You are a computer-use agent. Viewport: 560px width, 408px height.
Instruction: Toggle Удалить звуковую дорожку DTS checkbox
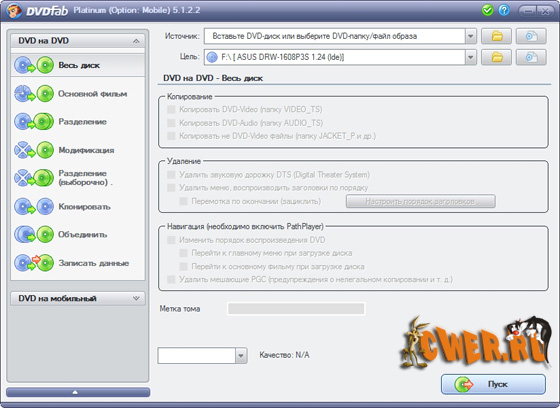[x=171, y=175]
